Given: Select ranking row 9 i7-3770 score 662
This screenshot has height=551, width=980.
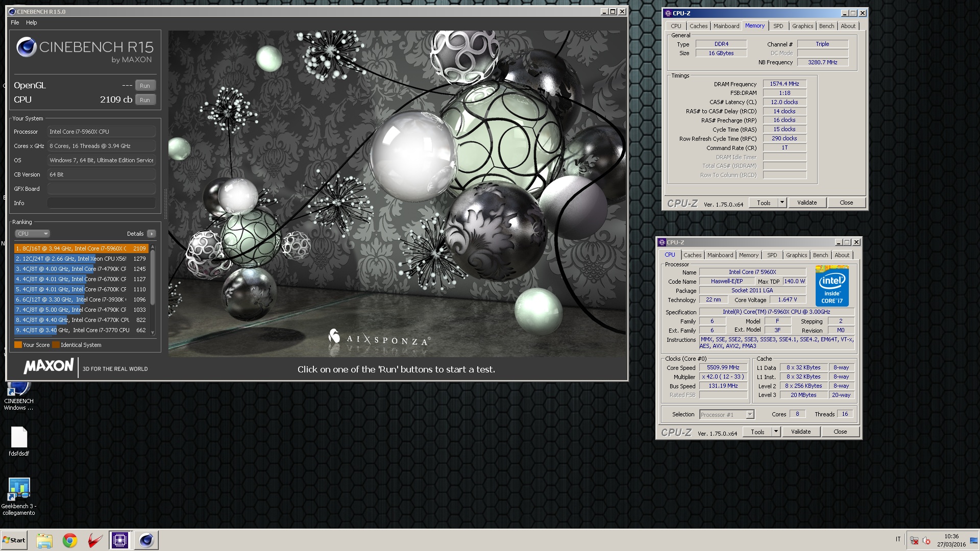Looking at the screenshot, I should pos(81,330).
